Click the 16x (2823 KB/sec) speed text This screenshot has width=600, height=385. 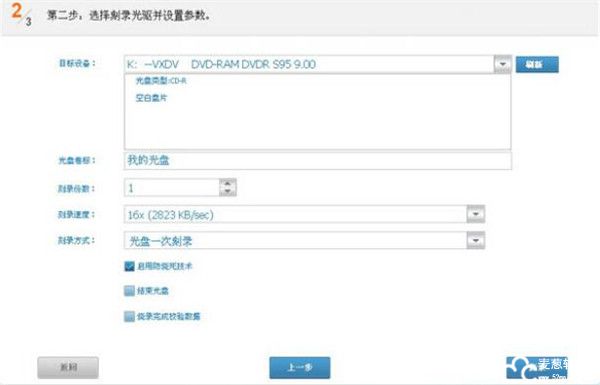point(171,215)
